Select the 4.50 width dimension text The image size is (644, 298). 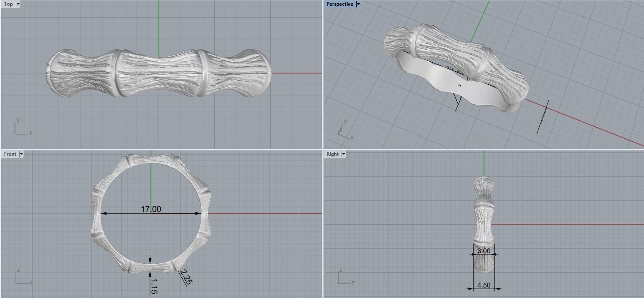pos(483,285)
